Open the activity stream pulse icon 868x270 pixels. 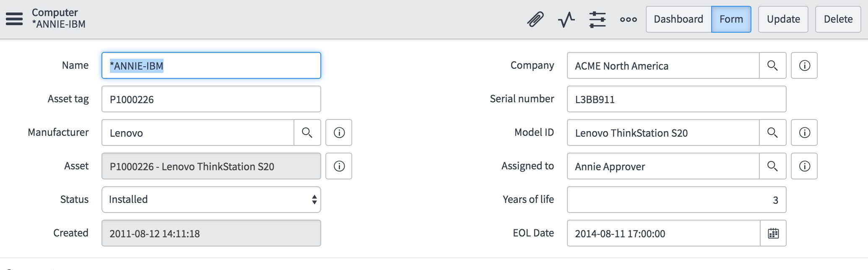567,19
